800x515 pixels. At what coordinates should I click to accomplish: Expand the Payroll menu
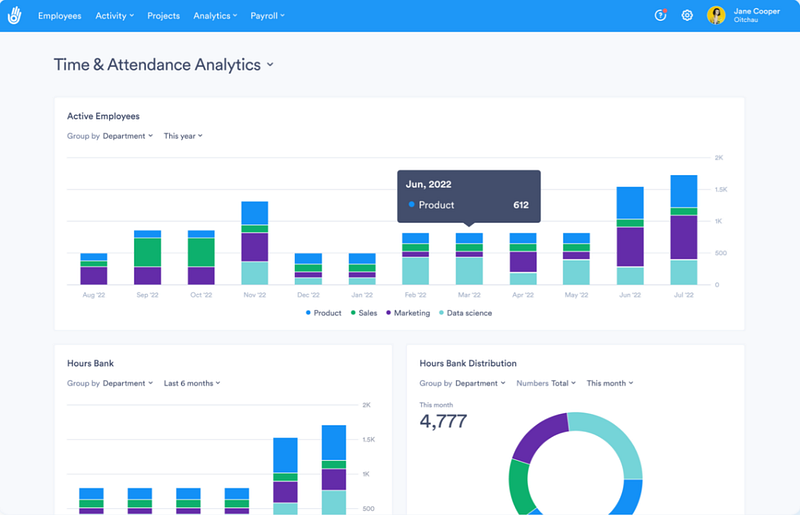[267, 16]
